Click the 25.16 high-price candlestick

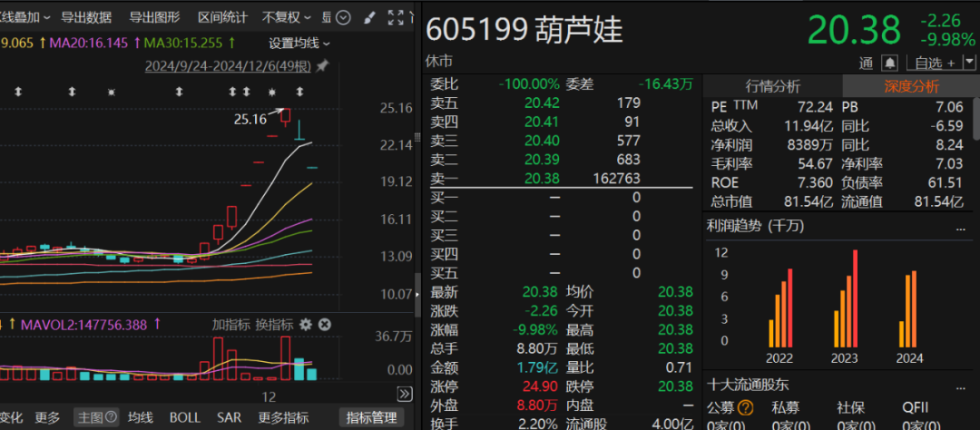click(x=286, y=116)
